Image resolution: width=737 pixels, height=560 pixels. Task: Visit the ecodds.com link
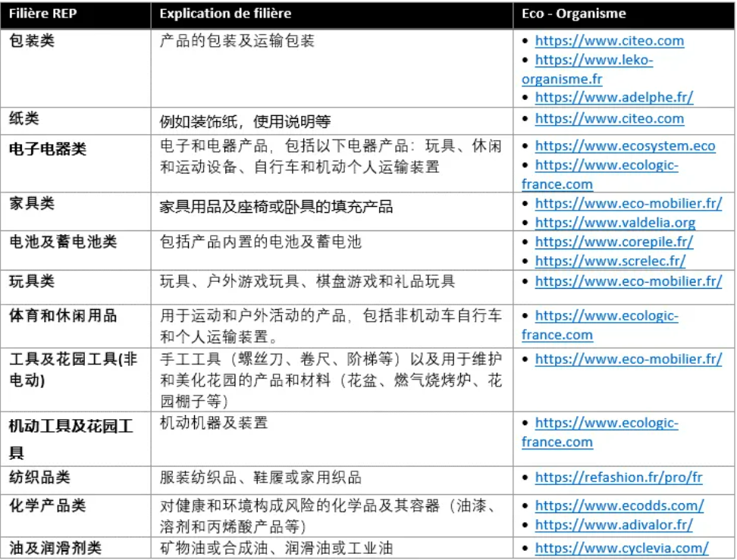(619, 505)
